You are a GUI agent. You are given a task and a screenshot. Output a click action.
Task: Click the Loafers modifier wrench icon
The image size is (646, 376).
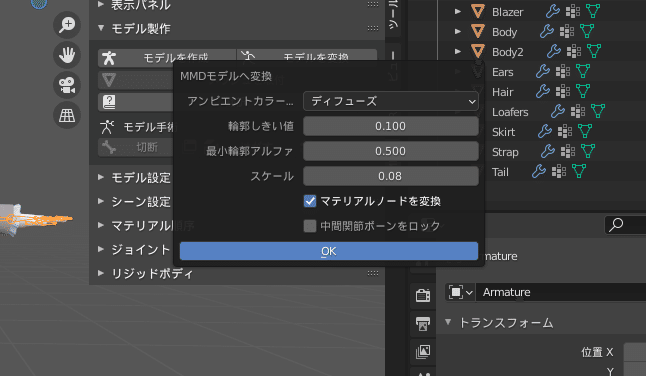click(x=557, y=111)
